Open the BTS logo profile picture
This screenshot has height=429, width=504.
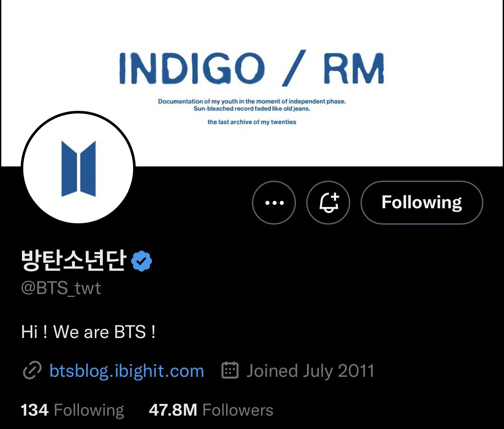pyautogui.click(x=78, y=168)
